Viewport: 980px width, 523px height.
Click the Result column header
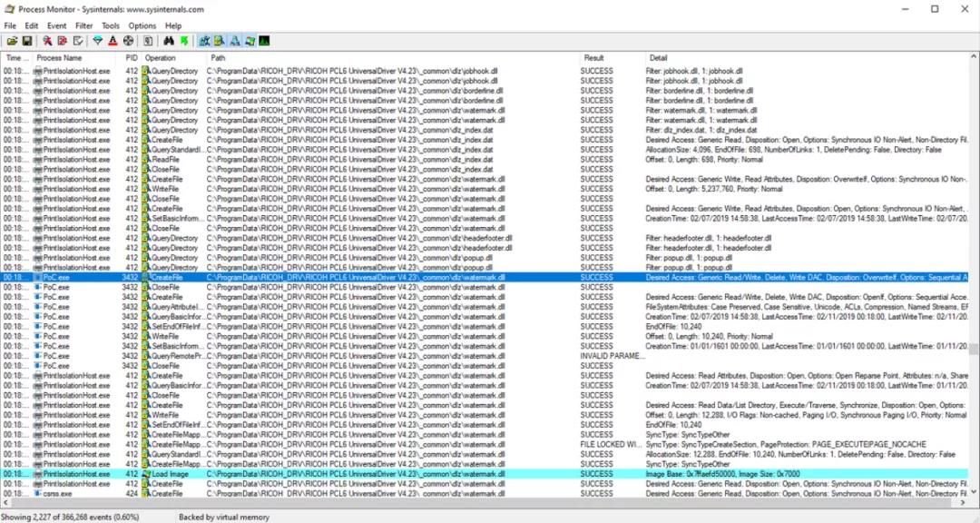pos(612,57)
